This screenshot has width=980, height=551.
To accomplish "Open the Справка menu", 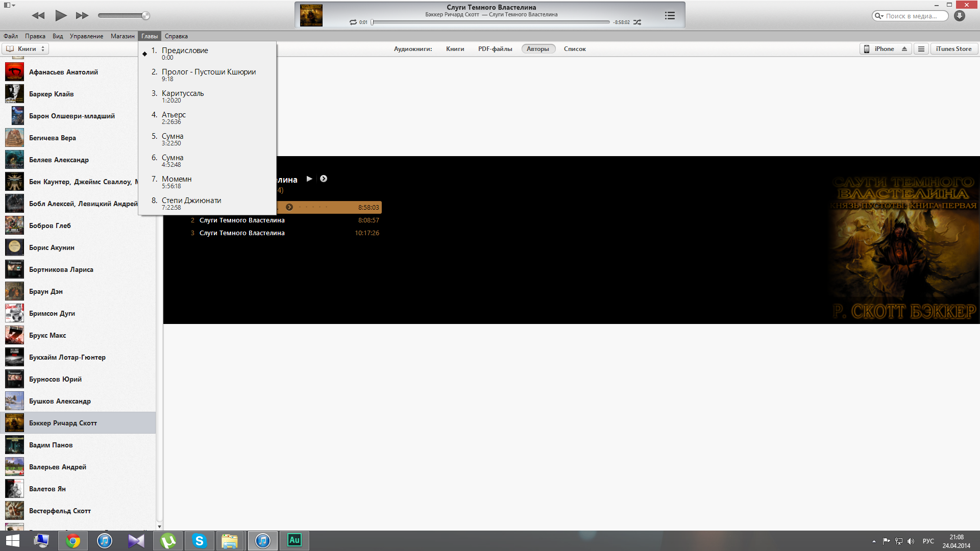I will point(176,36).
